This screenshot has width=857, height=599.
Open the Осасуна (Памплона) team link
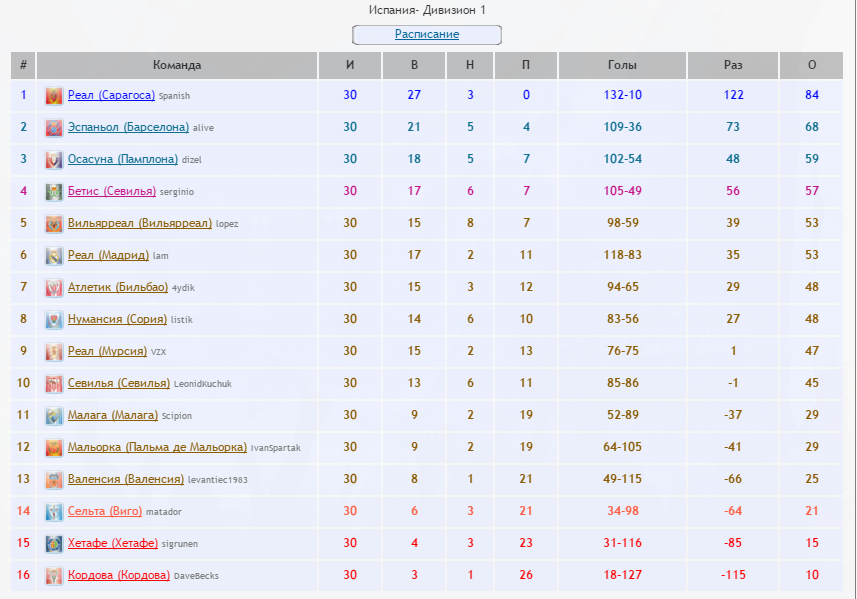pos(123,159)
